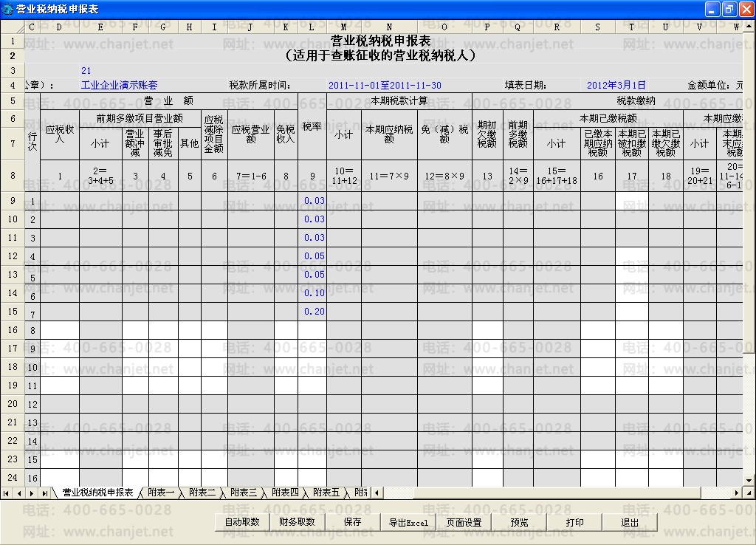The image size is (756, 545).
Task: Export the report using 导出Excel
Action: click(x=408, y=522)
